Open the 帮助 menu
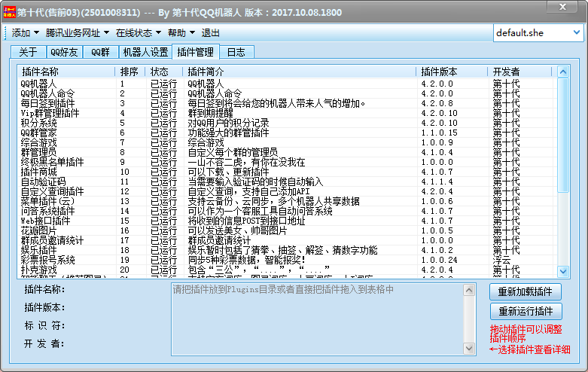This screenshot has height=372, width=588. 181,33
